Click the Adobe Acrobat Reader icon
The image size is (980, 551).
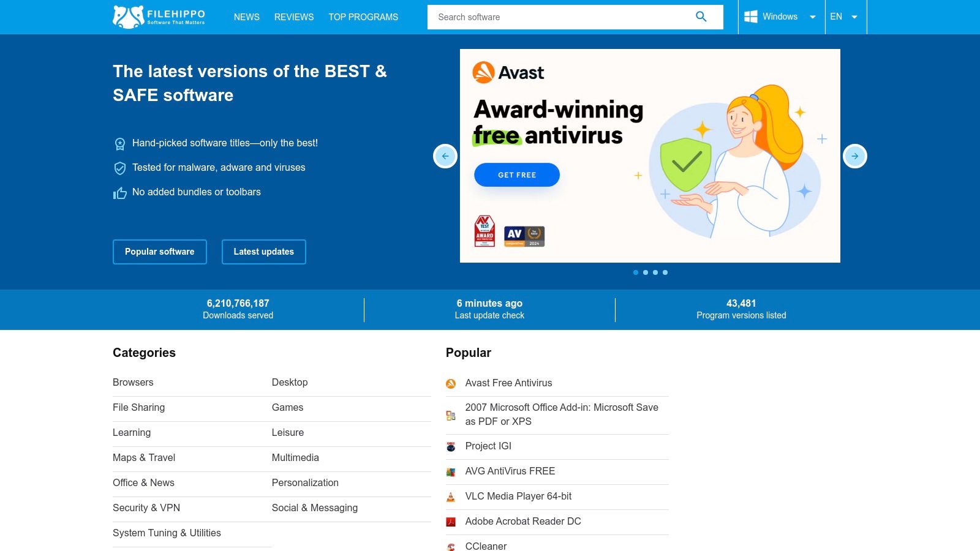(x=451, y=522)
